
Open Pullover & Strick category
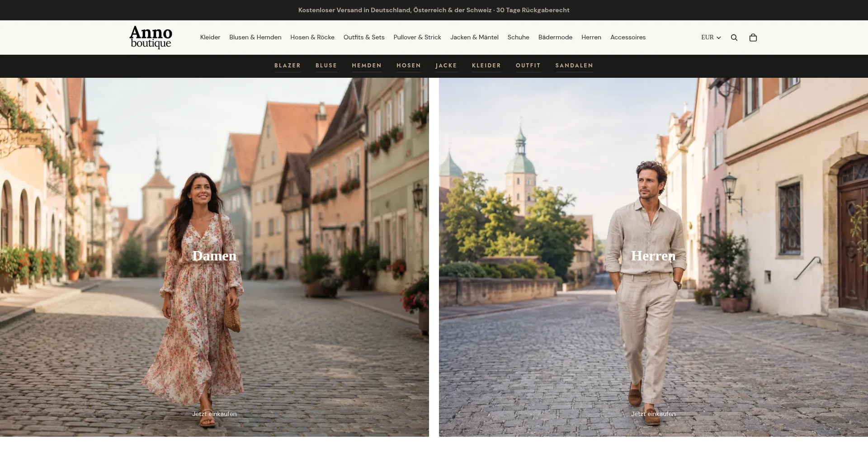point(417,38)
